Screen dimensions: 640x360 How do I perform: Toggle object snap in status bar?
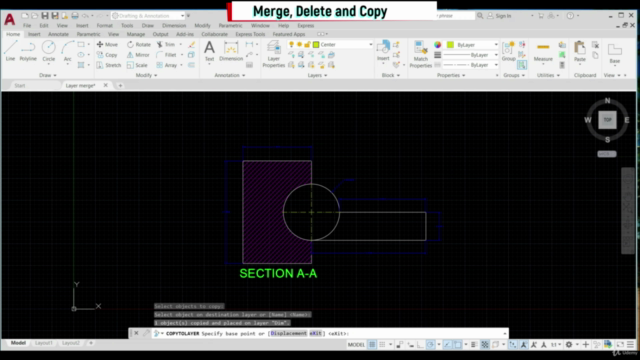[x=458, y=345]
